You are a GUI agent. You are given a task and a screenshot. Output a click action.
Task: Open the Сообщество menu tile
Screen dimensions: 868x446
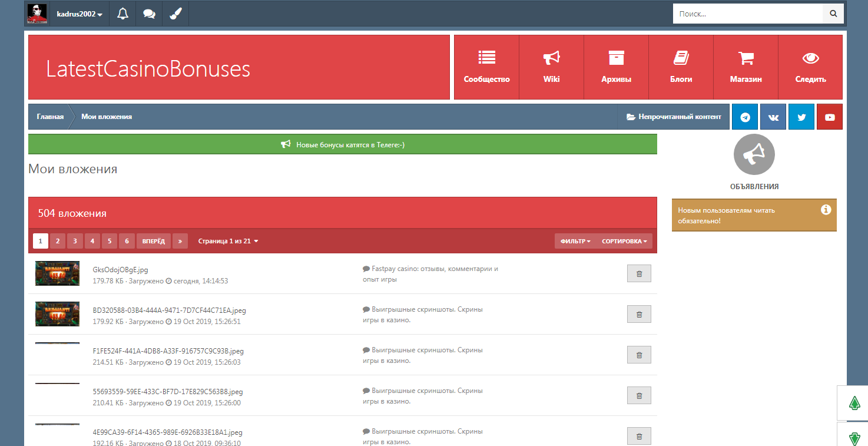coord(486,67)
